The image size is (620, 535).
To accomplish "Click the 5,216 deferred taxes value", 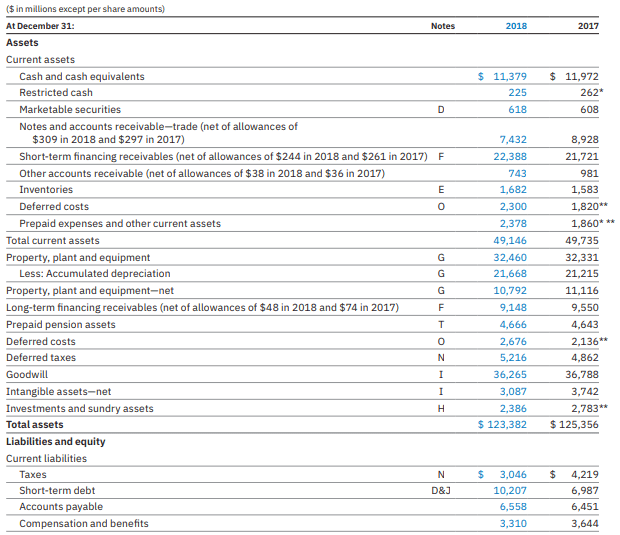I will (x=513, y=357).
